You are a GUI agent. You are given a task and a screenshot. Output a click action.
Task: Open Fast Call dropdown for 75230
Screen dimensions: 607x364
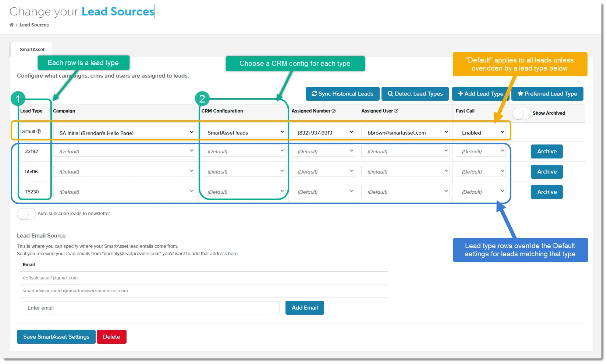pos(481,191)
